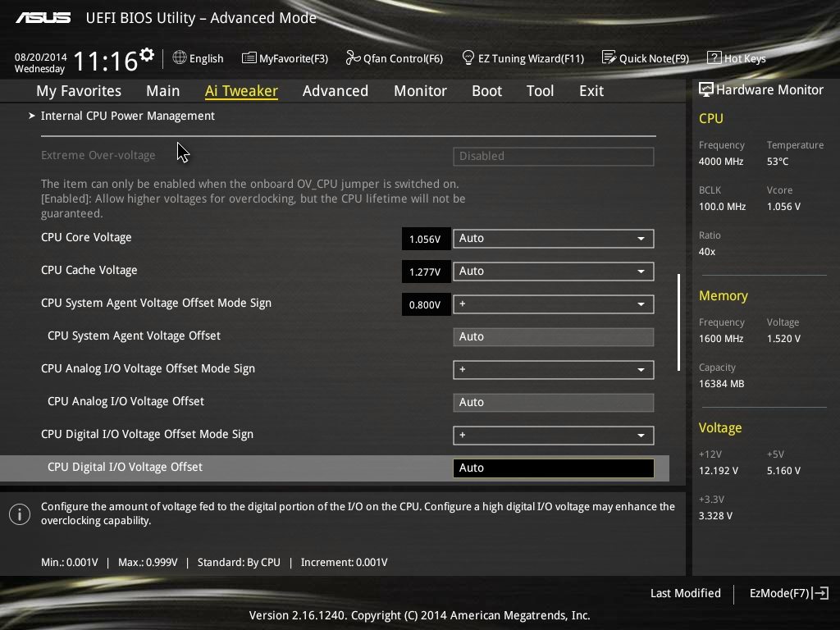Click the 12.192 V reading

[718, 471]
